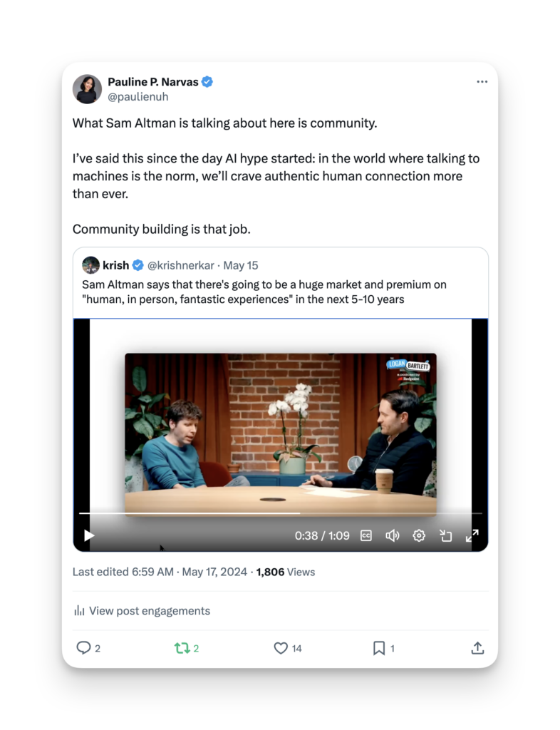Open krish's quoted post profile name
The width and height of the screenshot is (560, 730).
tap(115, 265)
